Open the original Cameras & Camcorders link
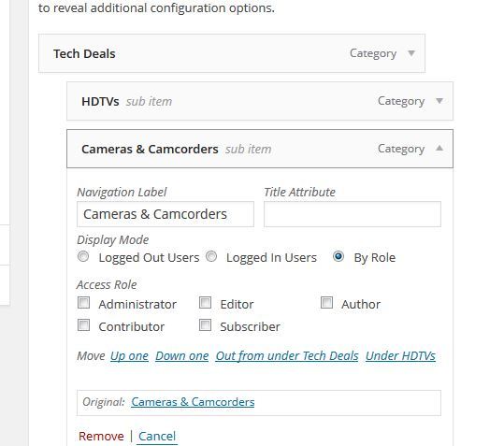Screen dimensions: 504x446 pos(193,402)
